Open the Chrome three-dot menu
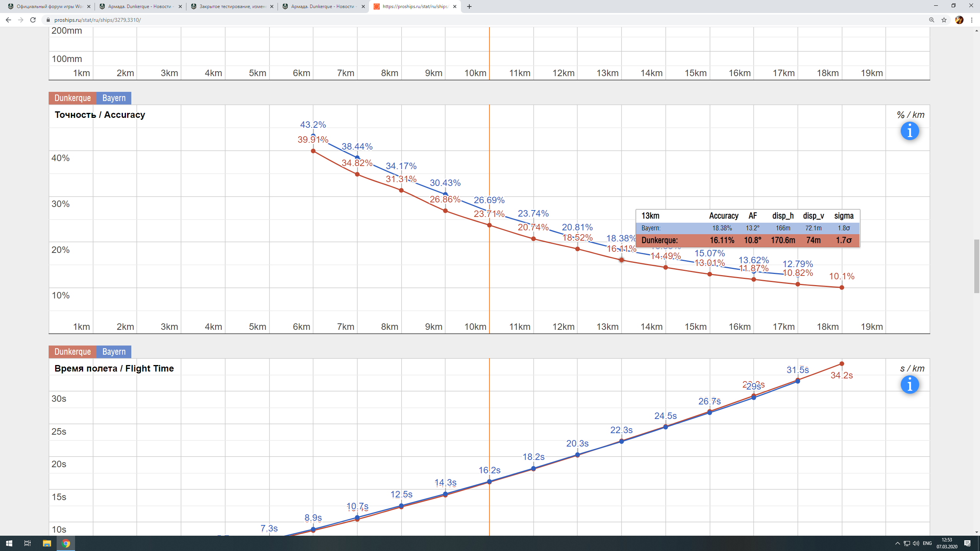 pyautogui.click(x=972, y=20)
